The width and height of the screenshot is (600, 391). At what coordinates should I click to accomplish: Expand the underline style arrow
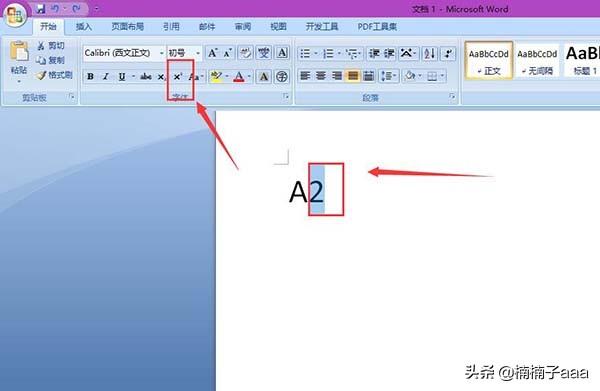point(133,77)
